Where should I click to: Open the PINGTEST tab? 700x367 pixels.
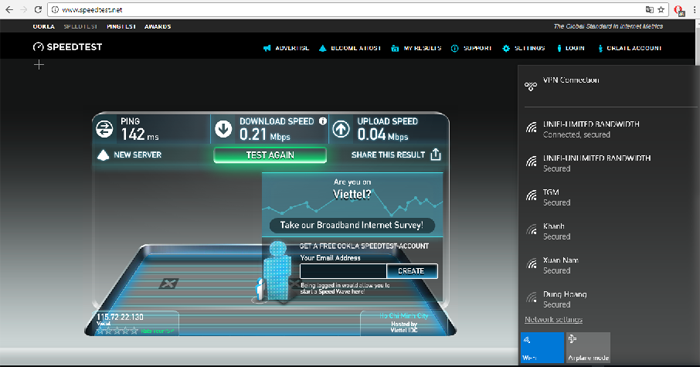point(121,27)
